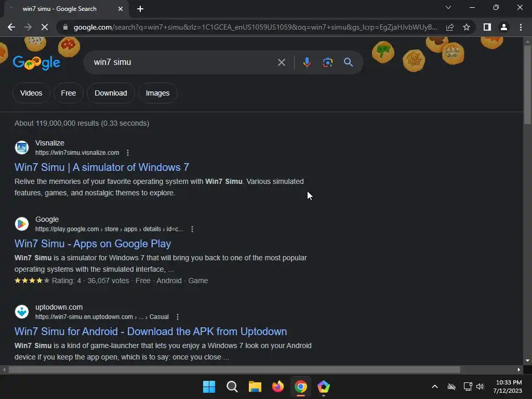Screen dimensions: 532x399
Task: Bookmark this tab with the star
Action: tap(467, 27)
